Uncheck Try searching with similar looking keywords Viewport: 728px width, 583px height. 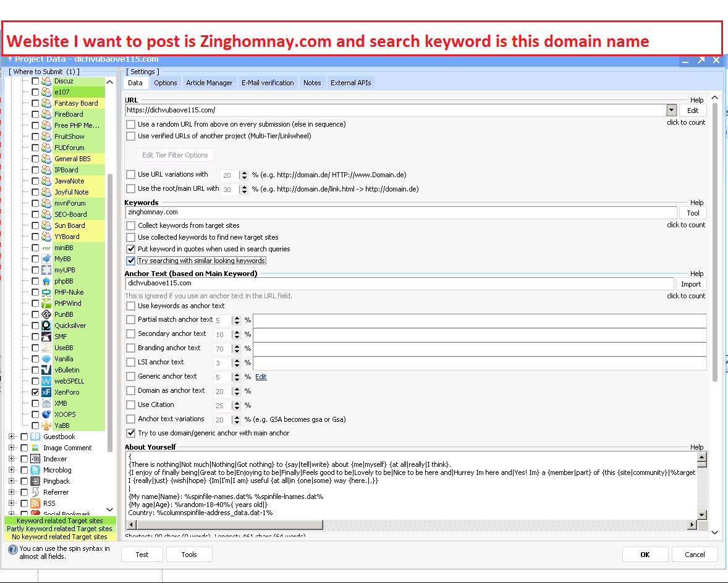point(131,261)
